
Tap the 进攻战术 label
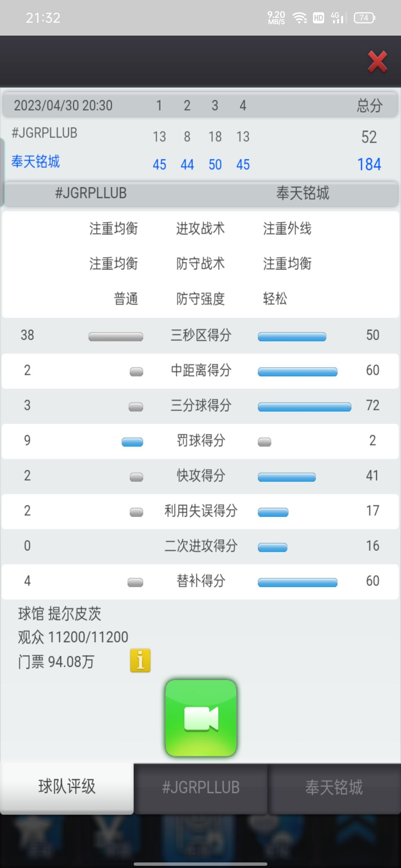coord(200,228)
